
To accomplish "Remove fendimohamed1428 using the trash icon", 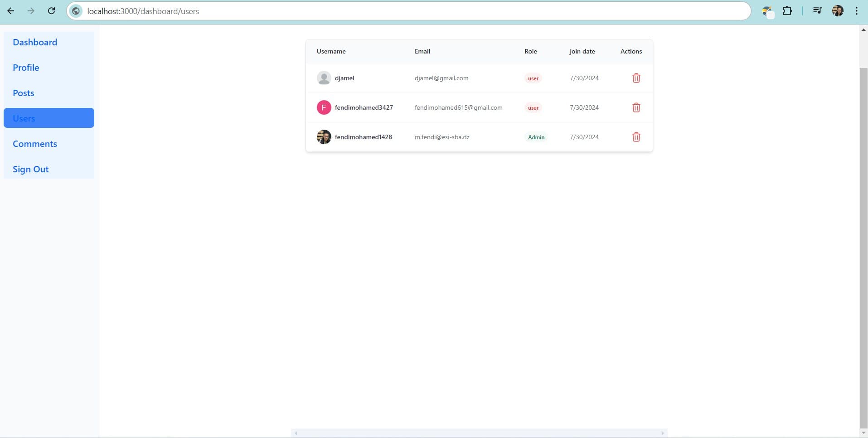I will [636, 137].
